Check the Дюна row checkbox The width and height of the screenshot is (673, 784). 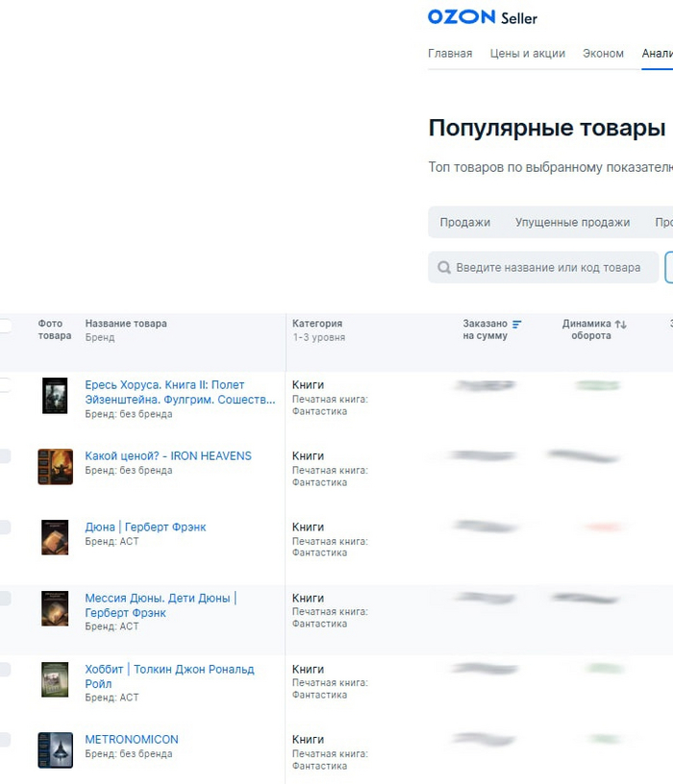(x=5, y=527)
